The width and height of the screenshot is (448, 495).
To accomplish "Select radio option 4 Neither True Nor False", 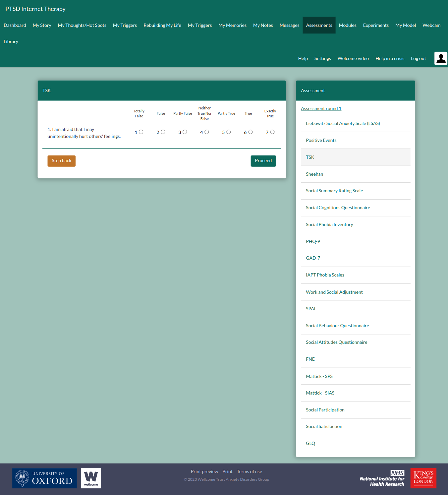I will [x=206, y=132].
